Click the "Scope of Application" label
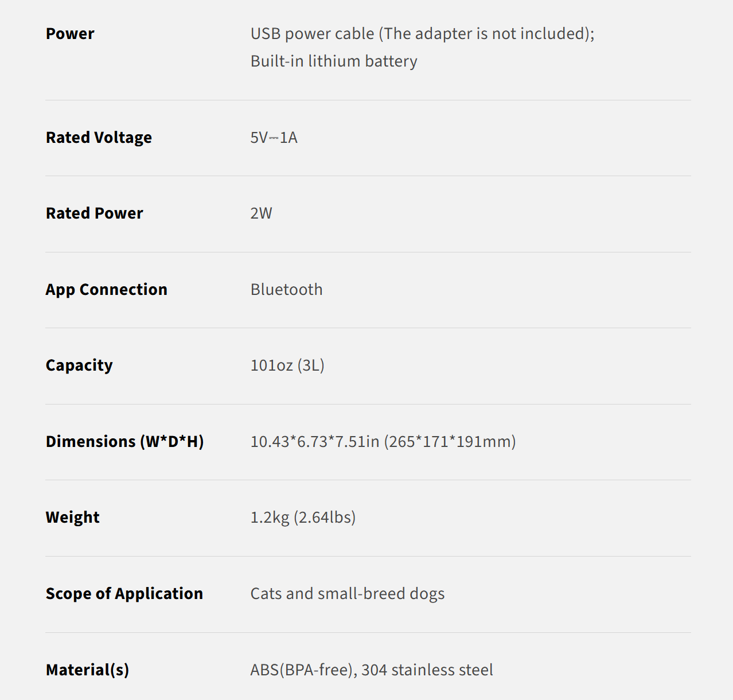 pyautogui.click(x=124, y=594)
